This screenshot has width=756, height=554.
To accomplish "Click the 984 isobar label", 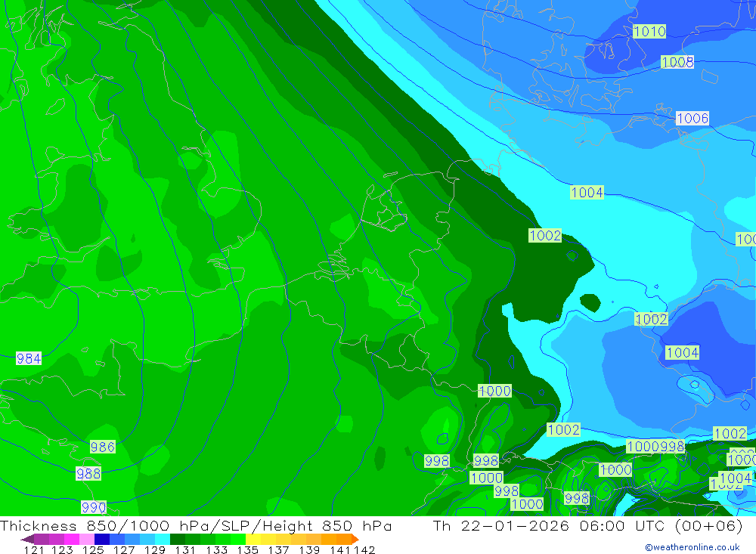I will point(29,358).
